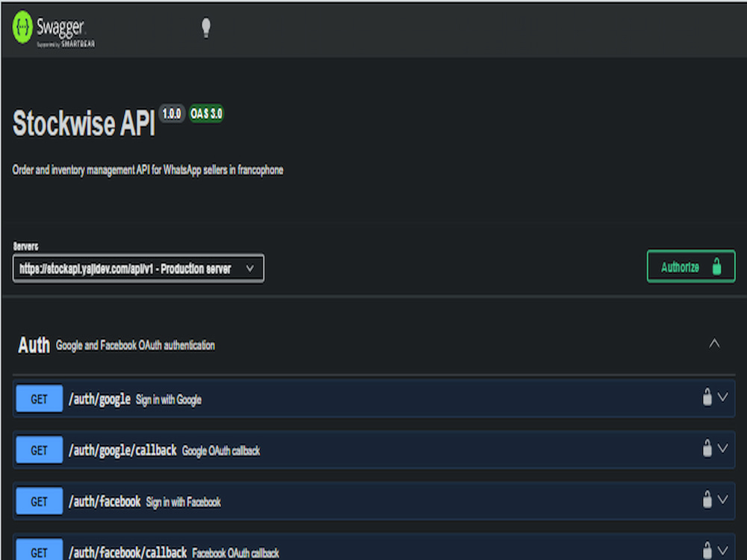Click the Auth section heading
The image size is (747, 560).
[x=34, y=345]
